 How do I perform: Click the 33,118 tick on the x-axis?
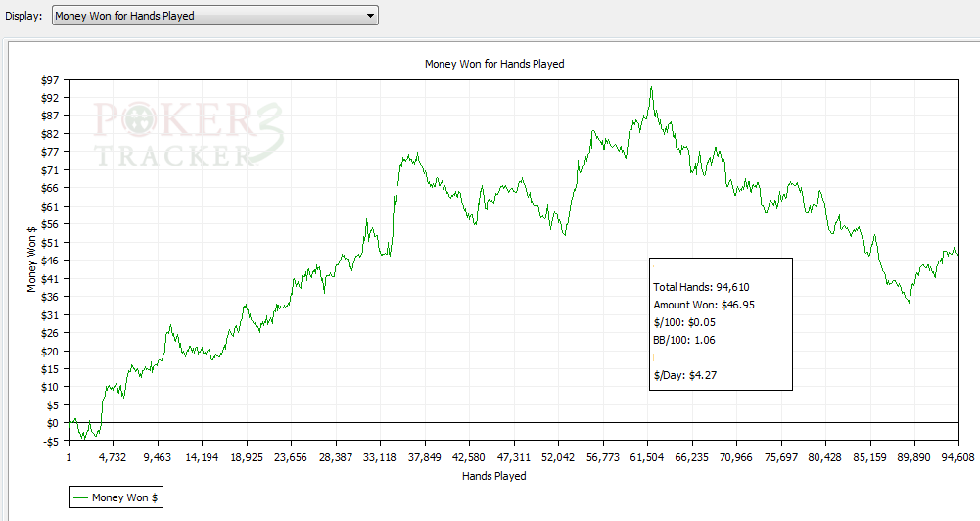pyautogui.click(x=380, y=457)
